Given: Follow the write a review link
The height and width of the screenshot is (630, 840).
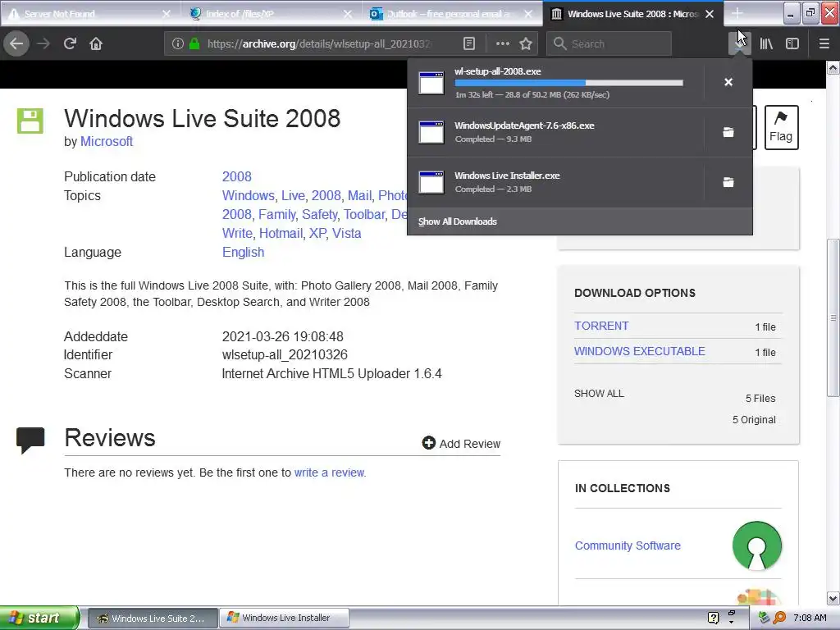Looking at the screenshot, I should 330,472.
